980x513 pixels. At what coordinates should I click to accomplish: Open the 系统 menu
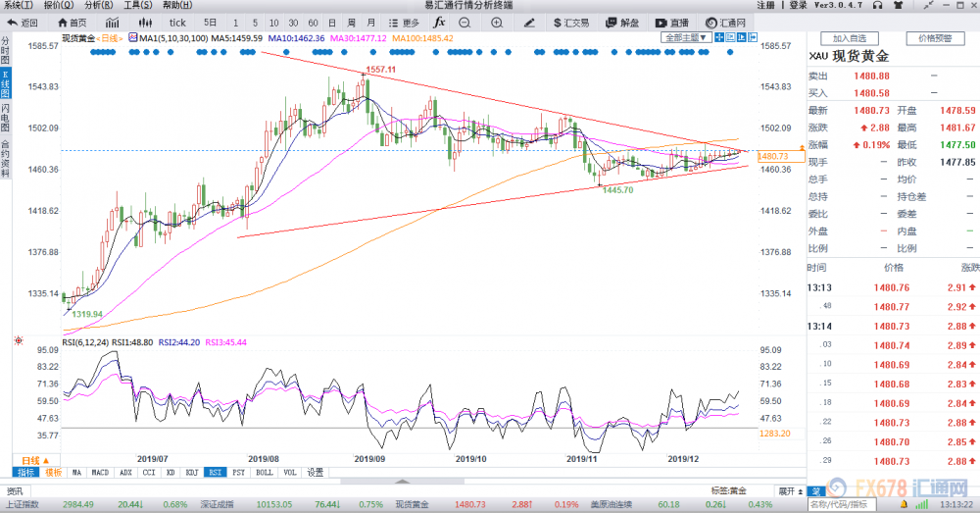click(18, 5)
